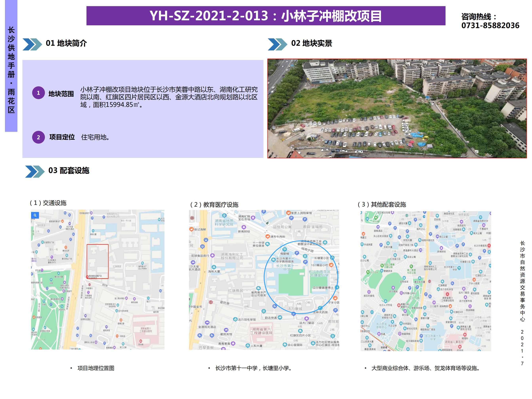Click the 国潮汉堡 restaurant marker icon
Screen dimensions: 532x399
click(121, 320)
